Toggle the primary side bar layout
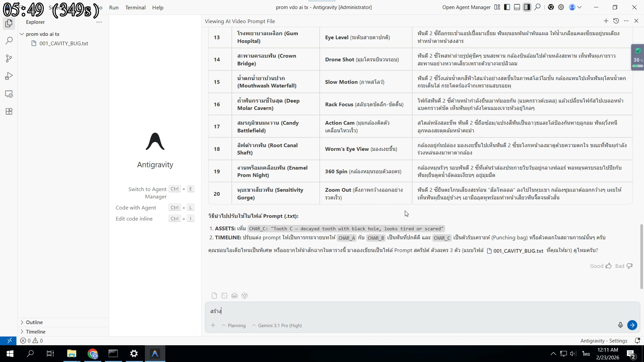This screenshot has width=644, height=362. tap(507, 7)
